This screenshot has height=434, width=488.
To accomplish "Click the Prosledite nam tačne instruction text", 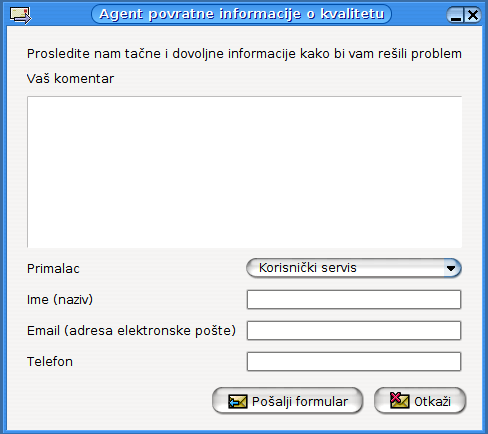I will click(244, 54).
